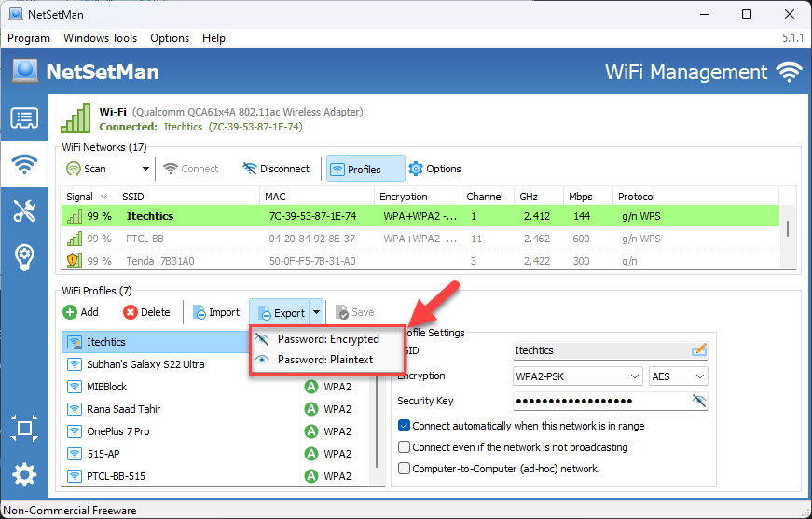The width and height of the screenshot is (812, 519).
Task: Delete the selected WiFi profile
Action: 146,312
